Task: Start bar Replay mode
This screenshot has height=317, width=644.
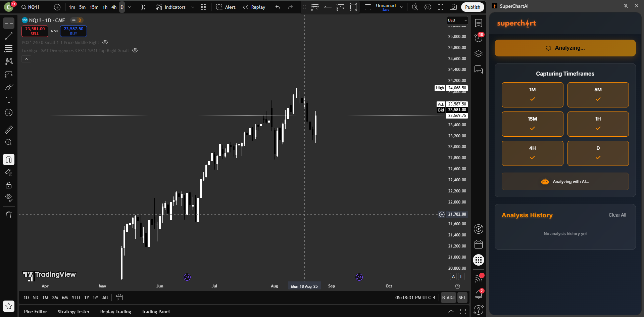Action: coord(254,7)
